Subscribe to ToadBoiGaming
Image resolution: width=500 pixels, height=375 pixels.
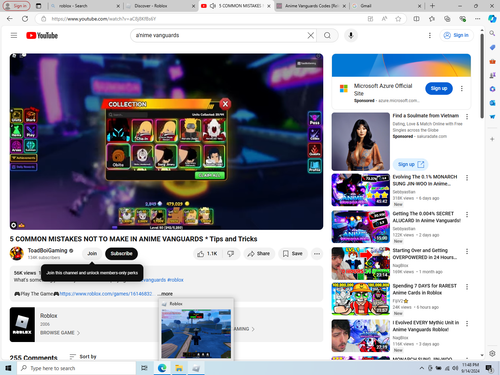tap(121, 254)
